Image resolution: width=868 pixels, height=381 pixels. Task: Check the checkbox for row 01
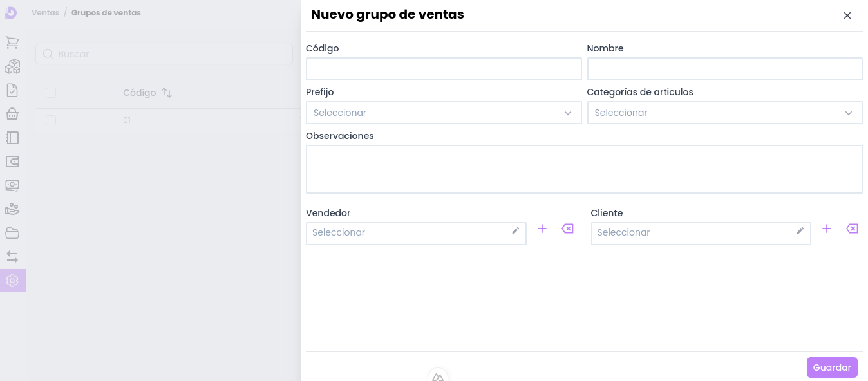tap(51, 120)
